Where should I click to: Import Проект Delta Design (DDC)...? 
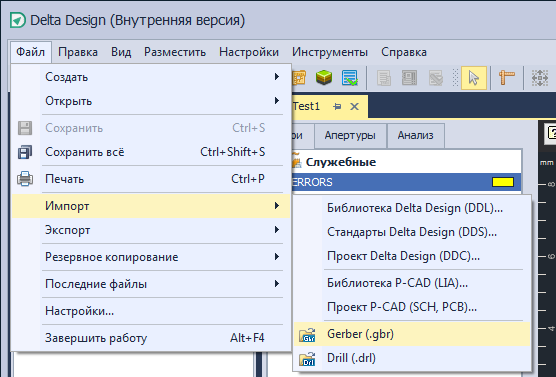tap(412, 256)
